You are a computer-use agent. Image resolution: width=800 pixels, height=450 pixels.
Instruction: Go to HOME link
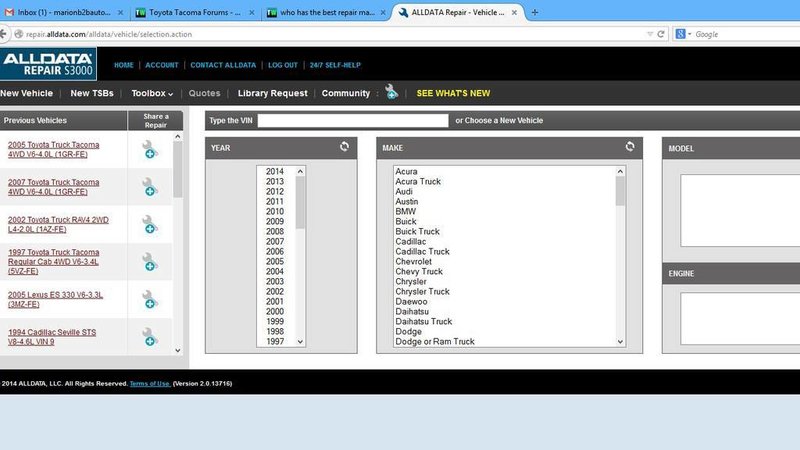point(123,65)
